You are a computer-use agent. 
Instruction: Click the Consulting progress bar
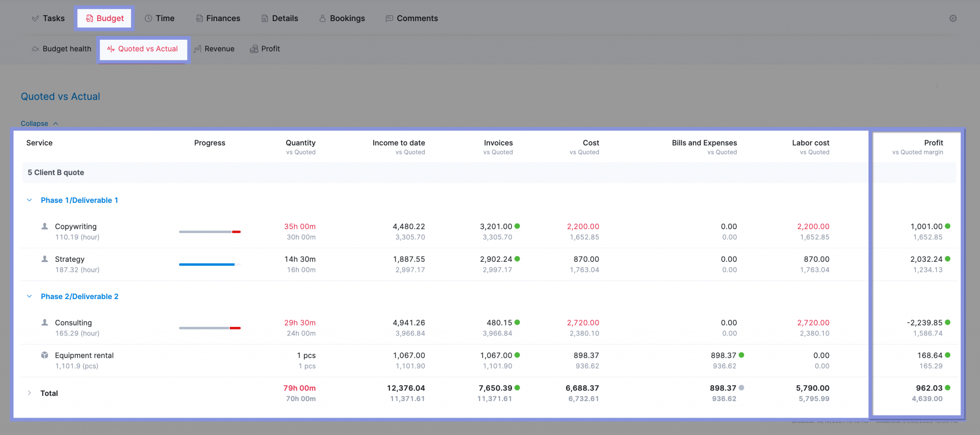pyautogui.click(x=209, y=328)
